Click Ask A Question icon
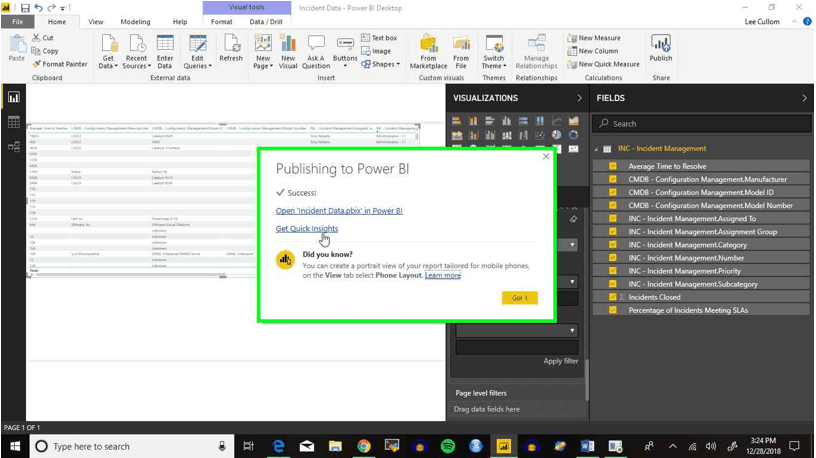816x458 pixels. tap(316, 51)
